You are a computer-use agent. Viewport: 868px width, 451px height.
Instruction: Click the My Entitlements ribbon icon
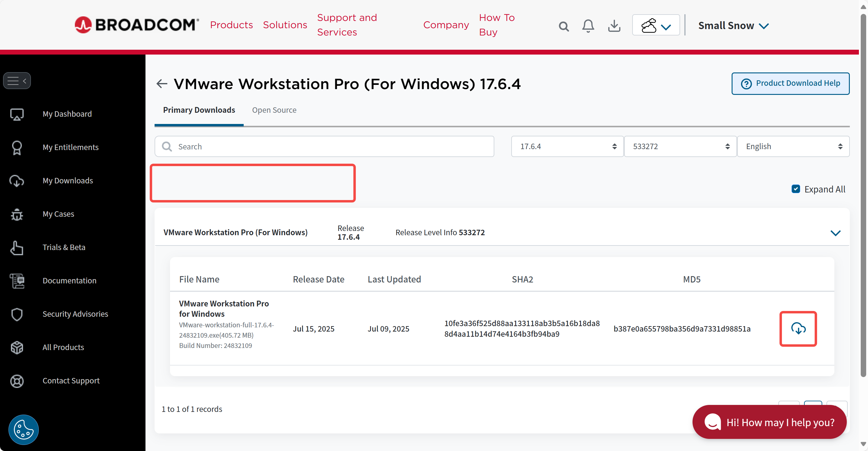pos(17,147)
